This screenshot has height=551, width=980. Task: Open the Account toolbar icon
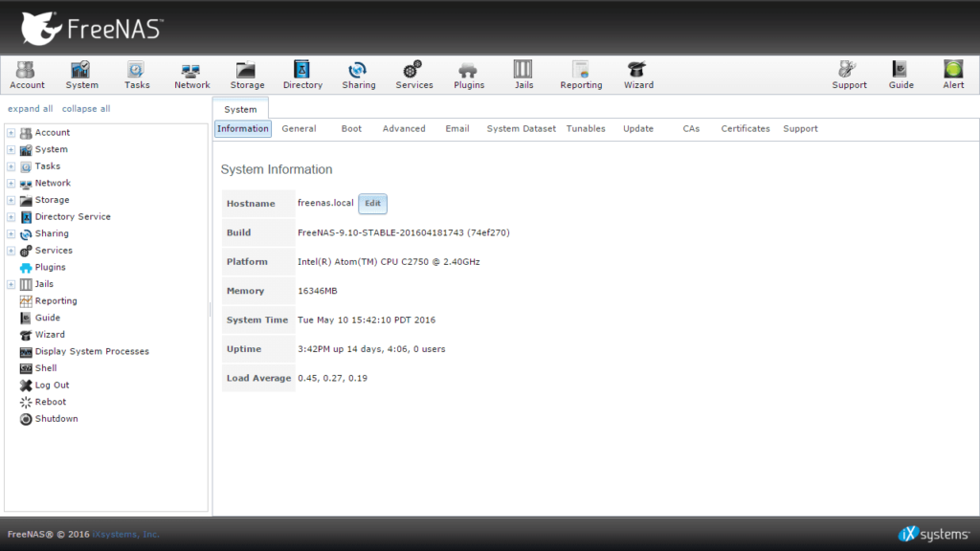[x=27, y=75]
